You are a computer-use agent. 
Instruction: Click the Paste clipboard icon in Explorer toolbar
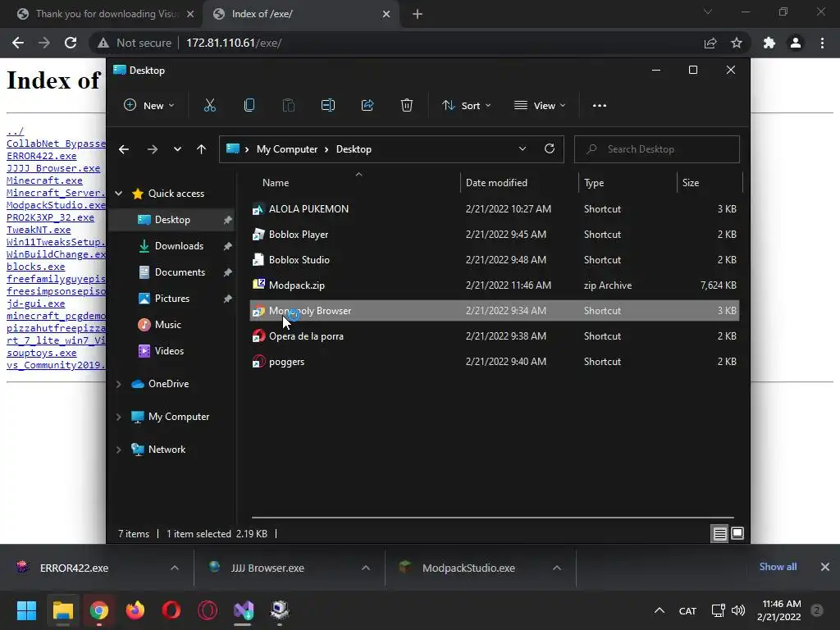288,106
